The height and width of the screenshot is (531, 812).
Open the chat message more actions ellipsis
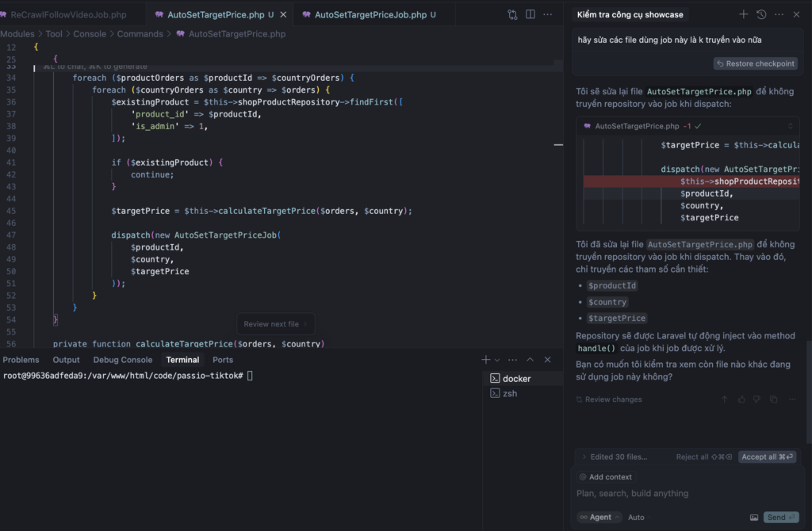pos(792,399)
